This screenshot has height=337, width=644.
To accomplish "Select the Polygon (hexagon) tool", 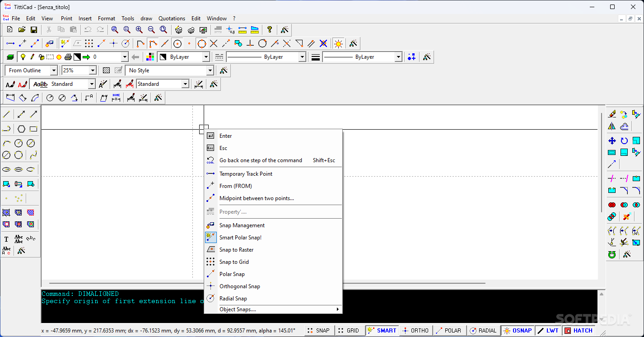I will 21,129.
